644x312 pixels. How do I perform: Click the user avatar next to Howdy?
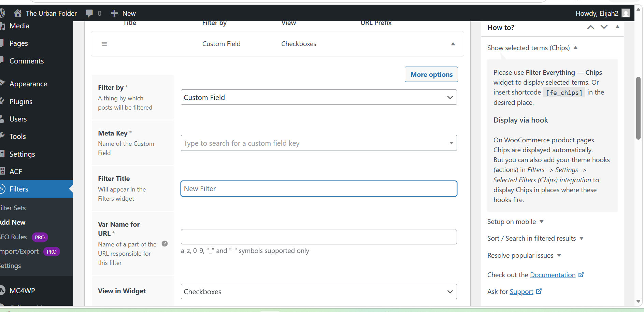click(626, 13)
